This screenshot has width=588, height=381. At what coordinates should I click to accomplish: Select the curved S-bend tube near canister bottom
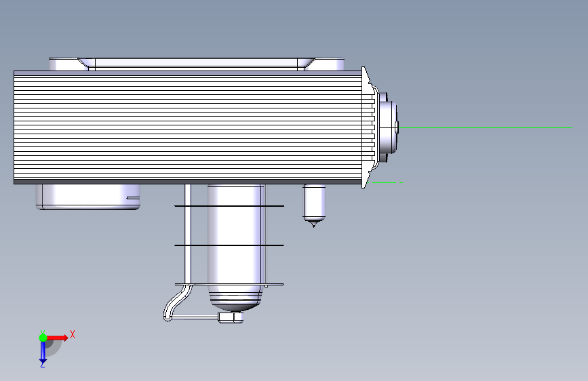pos(178,302)
